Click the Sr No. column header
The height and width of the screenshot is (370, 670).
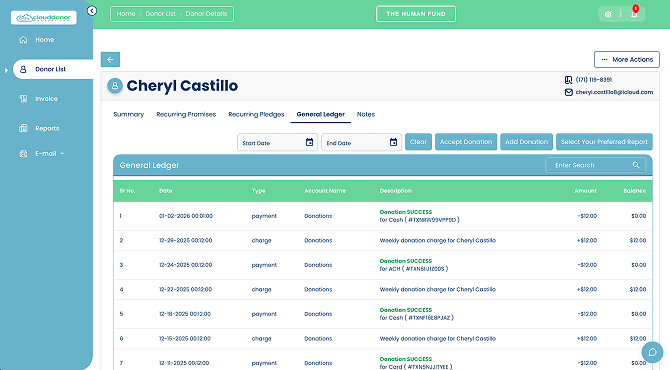[127, 191]
